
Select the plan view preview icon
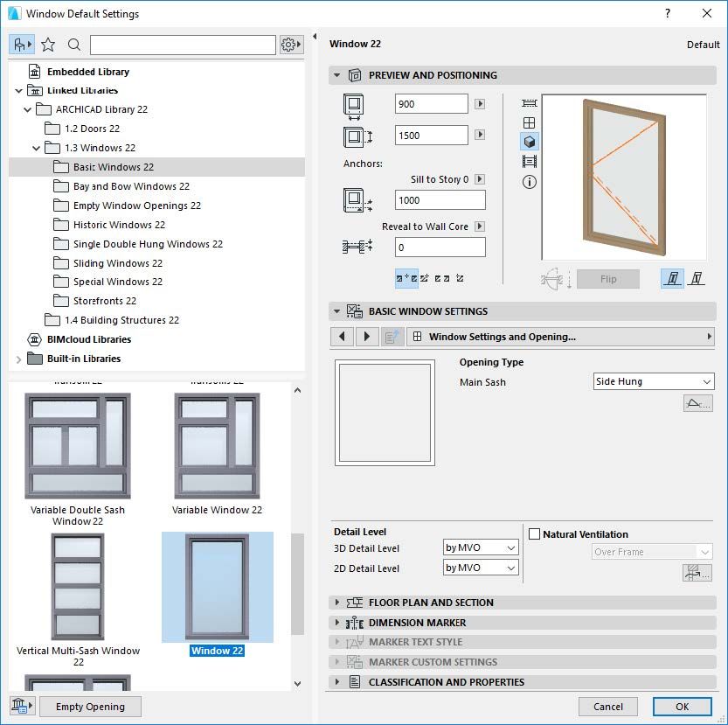coord(530,161)
